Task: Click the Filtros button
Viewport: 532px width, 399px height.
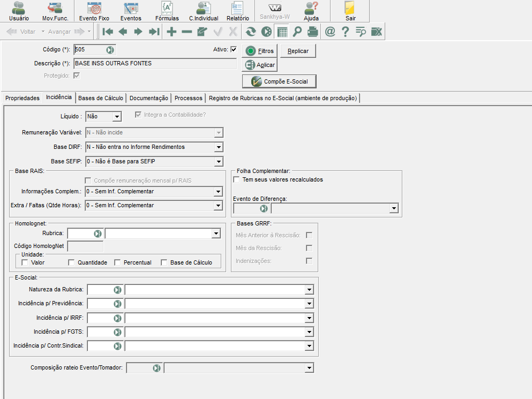Action: tap(260, 51)
